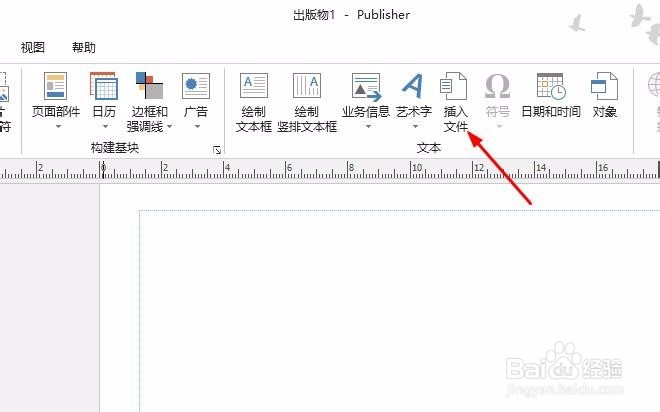Screen dimensions: 660x412
Task: Expand the Symbol (符号) dropdown arrow
Action: (499, 126)
